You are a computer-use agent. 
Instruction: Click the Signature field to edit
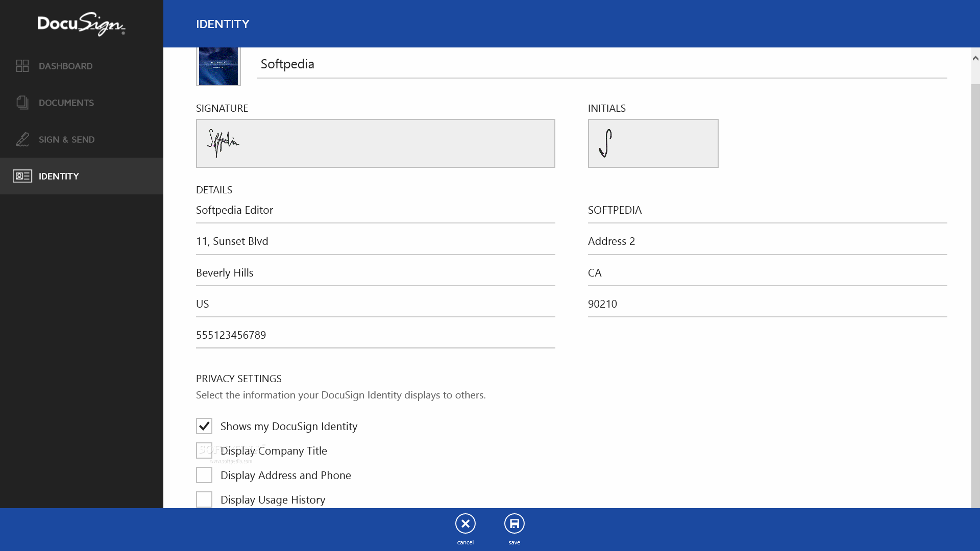pos(376,143)
